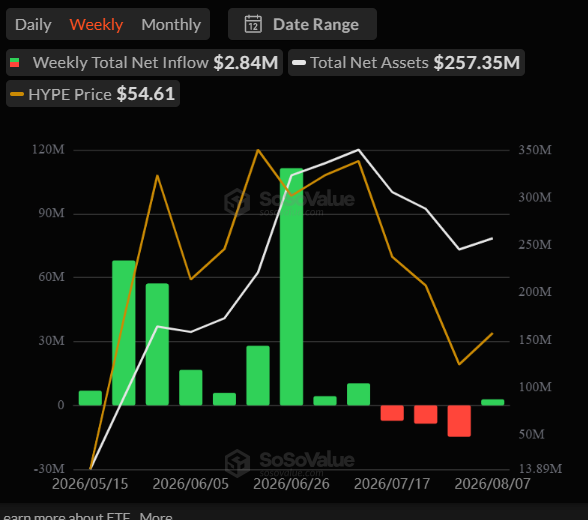
Task: Click the -30M left axis label
Action: click(x=49, y=469)
